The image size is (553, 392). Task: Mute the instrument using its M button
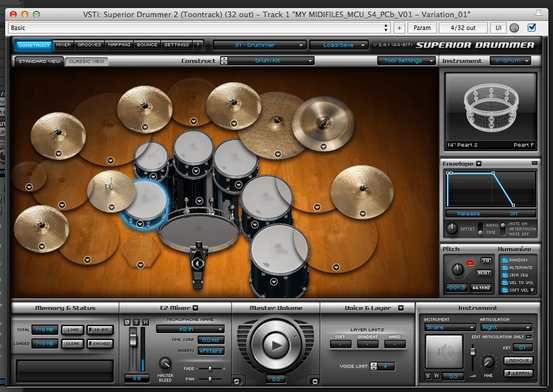click(x=436, y=376)
